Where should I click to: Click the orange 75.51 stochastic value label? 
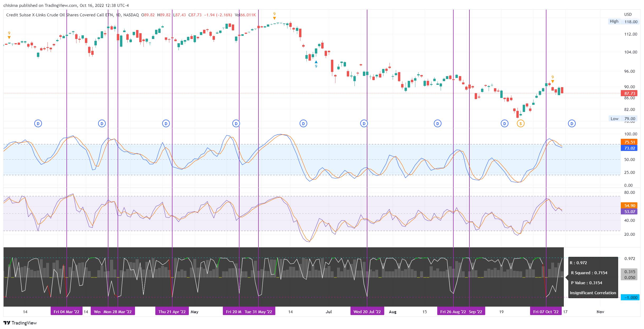(x=629, y=142)
